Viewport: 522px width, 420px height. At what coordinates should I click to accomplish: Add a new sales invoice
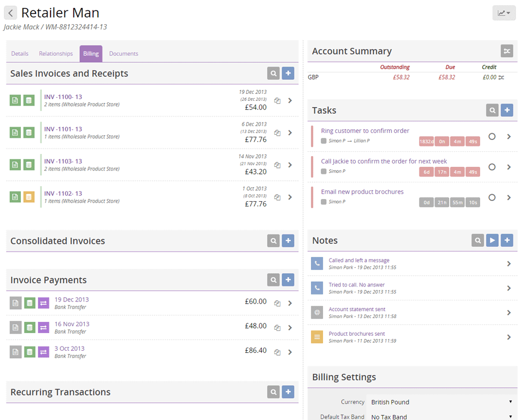[x=288, y=73]
